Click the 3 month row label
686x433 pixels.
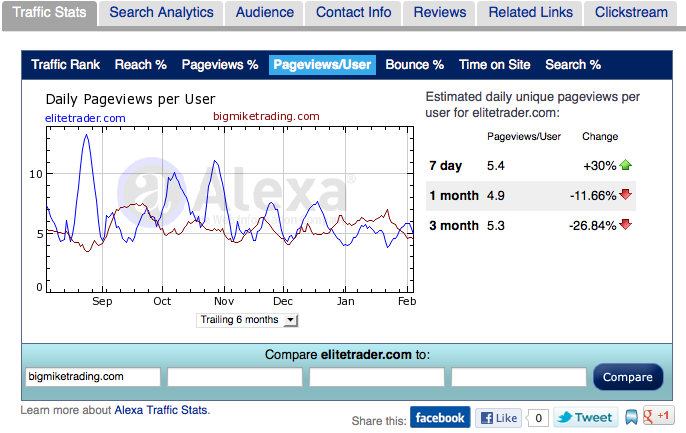click(x=454, y=226)
